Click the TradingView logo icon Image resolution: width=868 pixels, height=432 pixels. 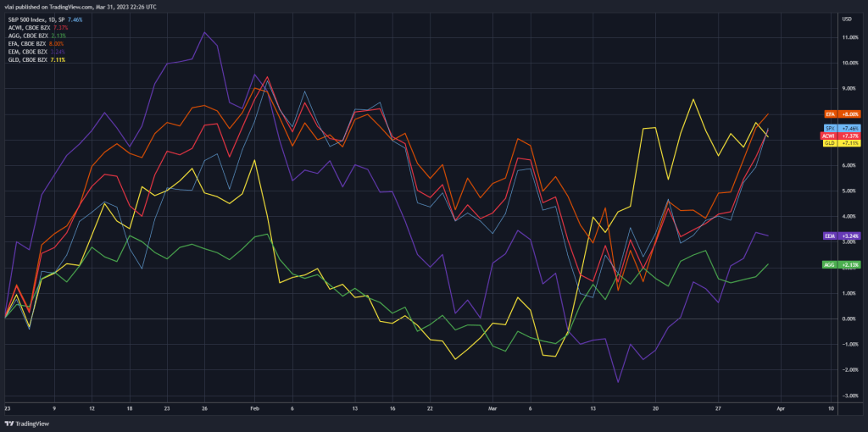pos(11,423)
